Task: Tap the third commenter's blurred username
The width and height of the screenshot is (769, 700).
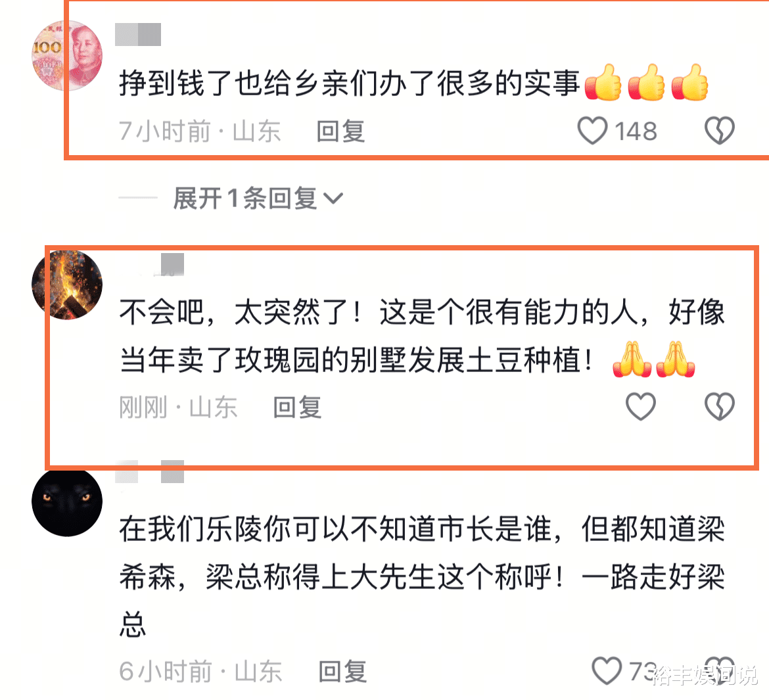Action: coord(150,472)
